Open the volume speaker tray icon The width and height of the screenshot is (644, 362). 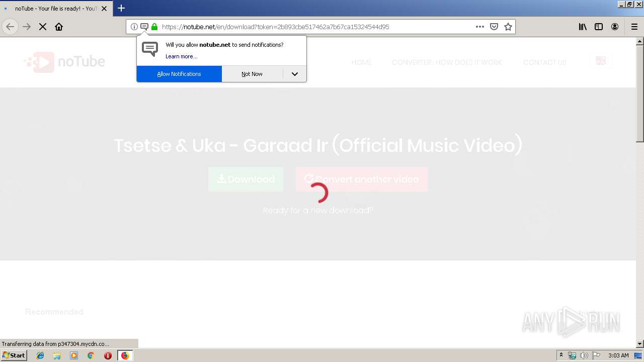pyautogui.click(x=584, y=355)
